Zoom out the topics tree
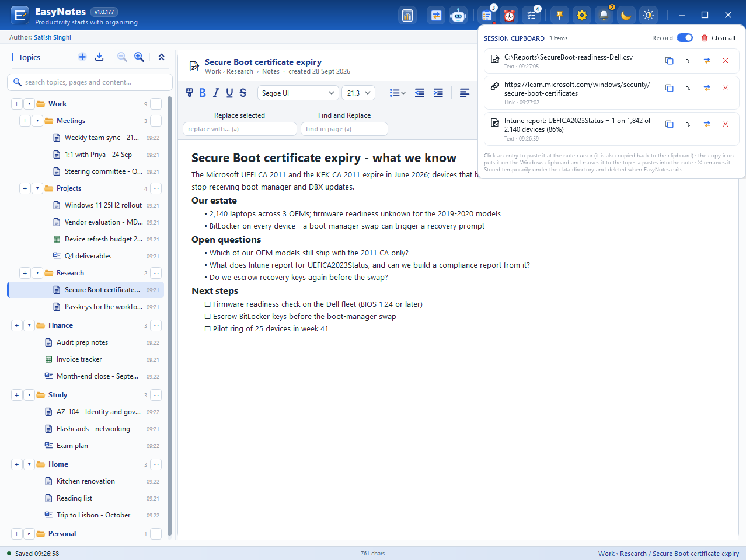Screen dimensions: 746x560 [x=122, y=57]
